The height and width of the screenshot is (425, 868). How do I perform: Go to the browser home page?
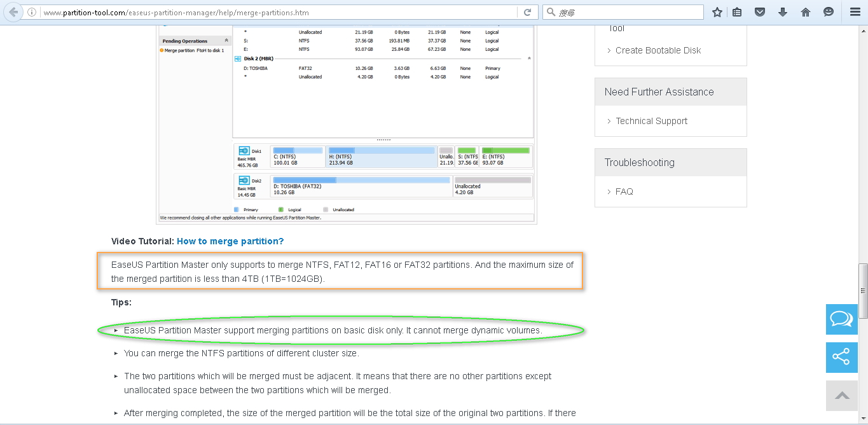pos(806,12)
